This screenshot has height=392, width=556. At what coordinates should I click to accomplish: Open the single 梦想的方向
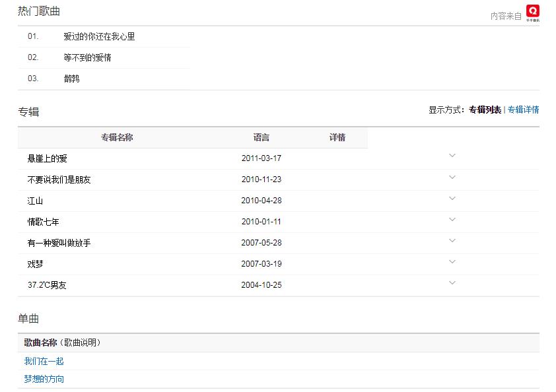(x=44, y=379)
